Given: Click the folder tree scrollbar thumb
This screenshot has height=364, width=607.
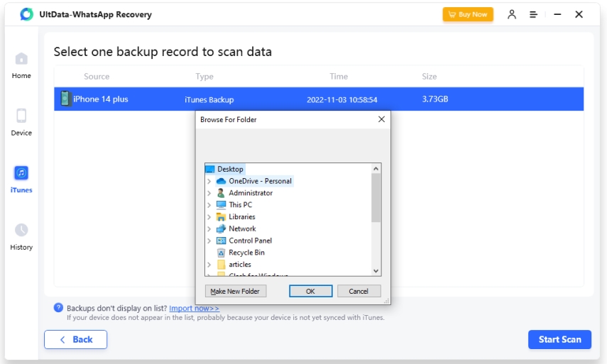Looking at the screenshot, I should pos(376,198).
